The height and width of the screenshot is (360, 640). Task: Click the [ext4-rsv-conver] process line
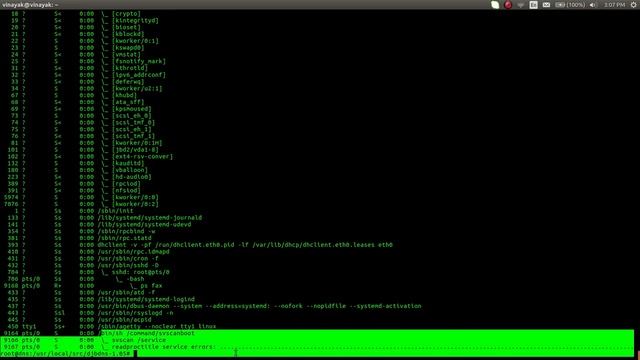[x=90, y=157]
